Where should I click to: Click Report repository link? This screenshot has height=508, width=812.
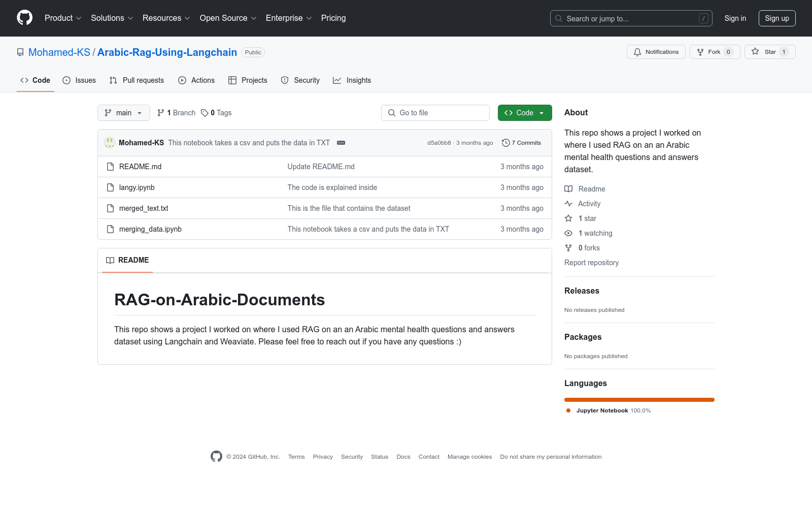[x=591, y=263]
